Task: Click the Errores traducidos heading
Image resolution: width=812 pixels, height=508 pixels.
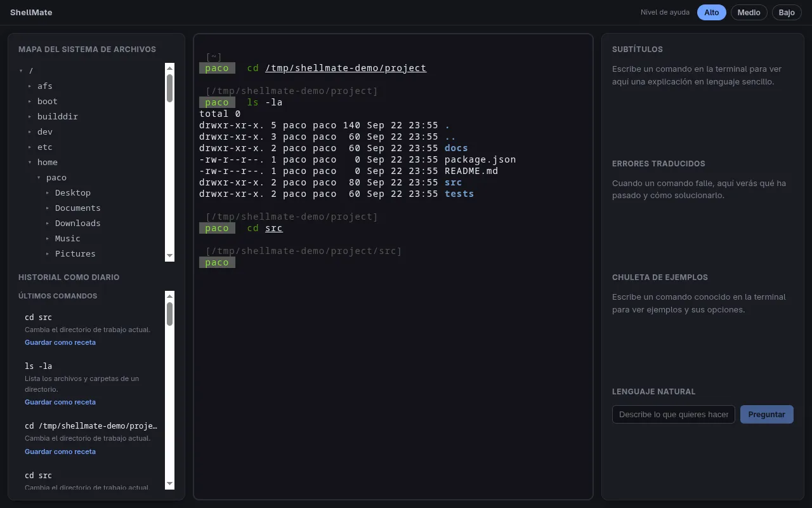Action: click(x=658, y=164)
